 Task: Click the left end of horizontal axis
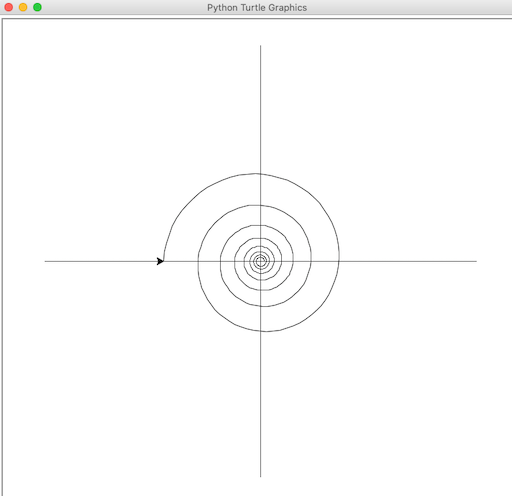coord(46,261)
